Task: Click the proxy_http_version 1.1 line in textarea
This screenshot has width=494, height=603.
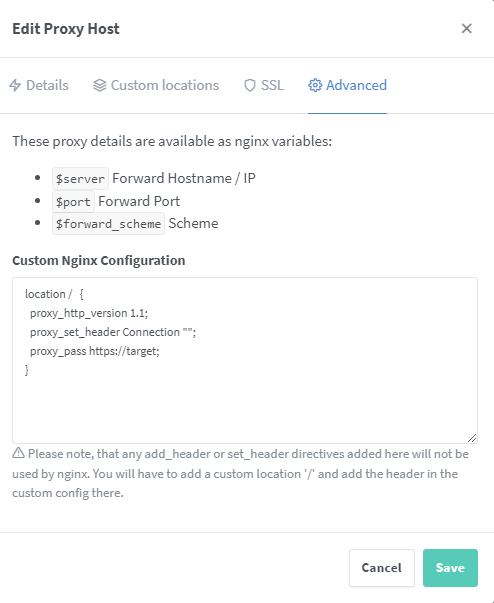Action: [x=89, y=313]
